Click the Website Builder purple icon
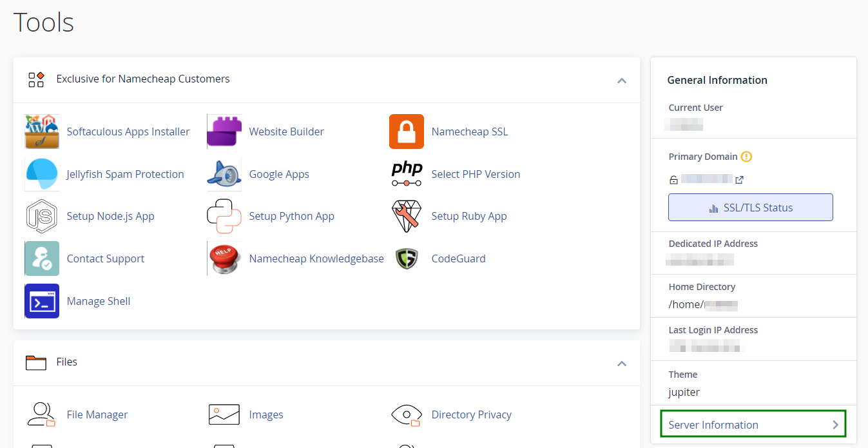Image resolution: width=868 pixels, height=448 pixels. pyautogui.click(x=224, y=131)
